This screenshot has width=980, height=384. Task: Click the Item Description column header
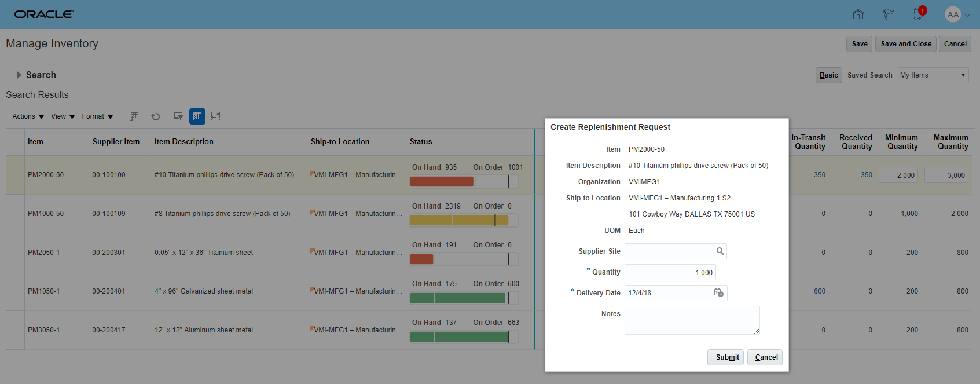[183, 142]
